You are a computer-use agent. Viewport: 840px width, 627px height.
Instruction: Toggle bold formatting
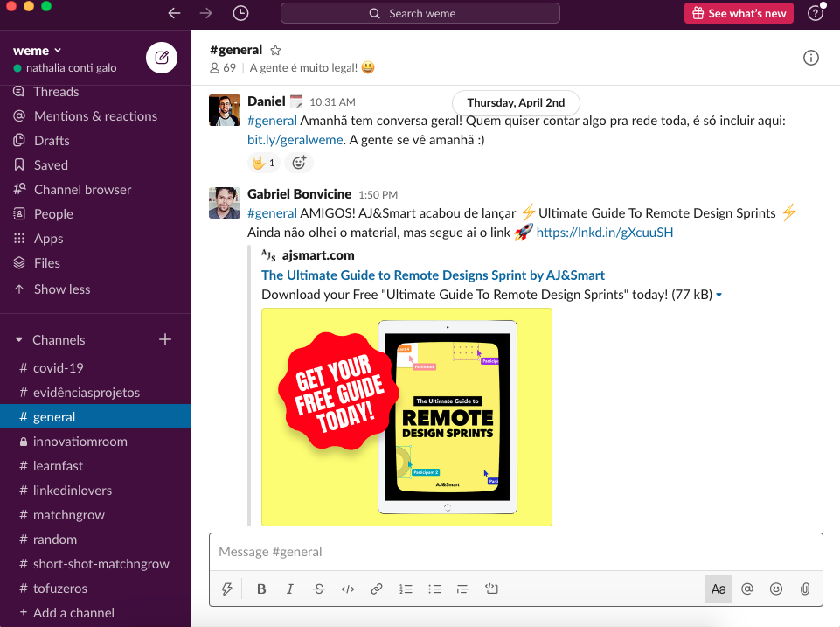coord(261,589)
